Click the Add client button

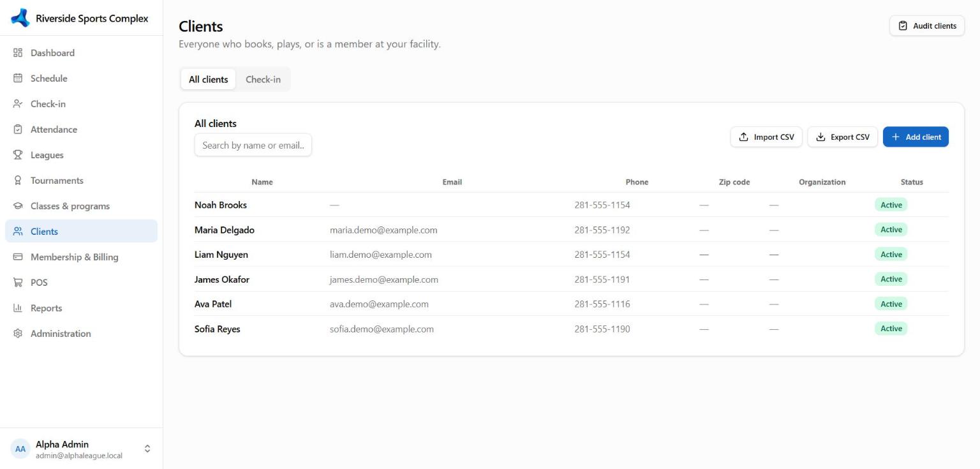point(916,137)
